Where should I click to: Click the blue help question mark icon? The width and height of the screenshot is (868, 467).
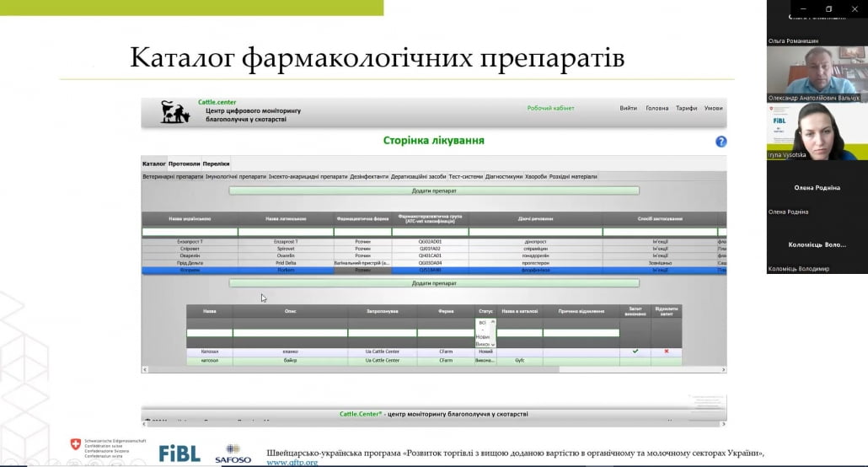721,142
